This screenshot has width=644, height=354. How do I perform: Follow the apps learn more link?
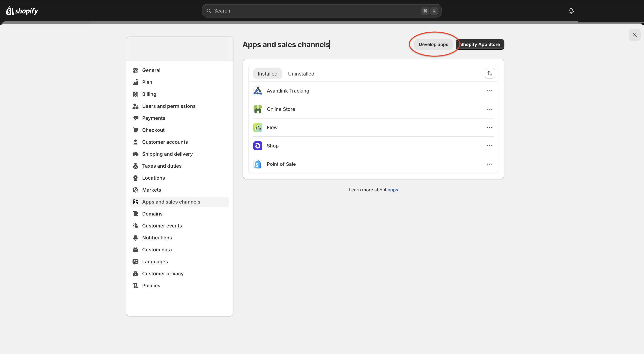click(x=393, y=190)
